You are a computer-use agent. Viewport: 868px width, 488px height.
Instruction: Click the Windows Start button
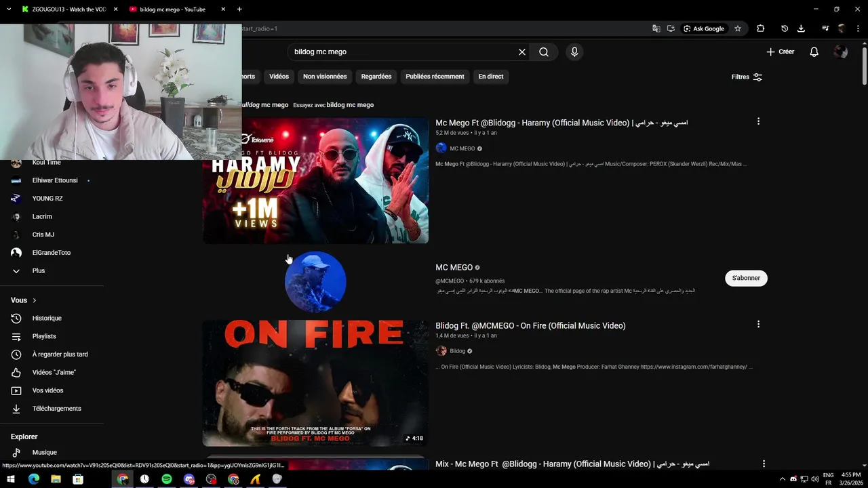pyautogui.click(x=11, y=479)
